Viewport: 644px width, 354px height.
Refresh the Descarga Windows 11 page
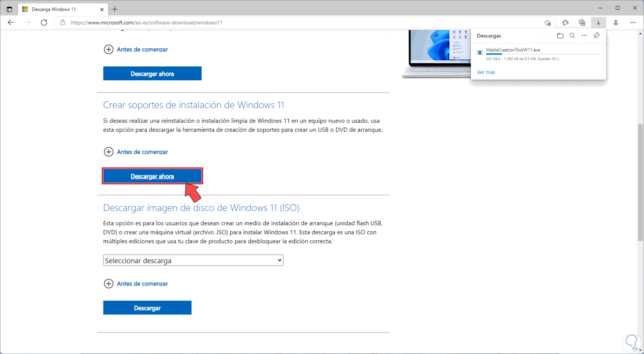pyautogui.click(x=44, y=23)
